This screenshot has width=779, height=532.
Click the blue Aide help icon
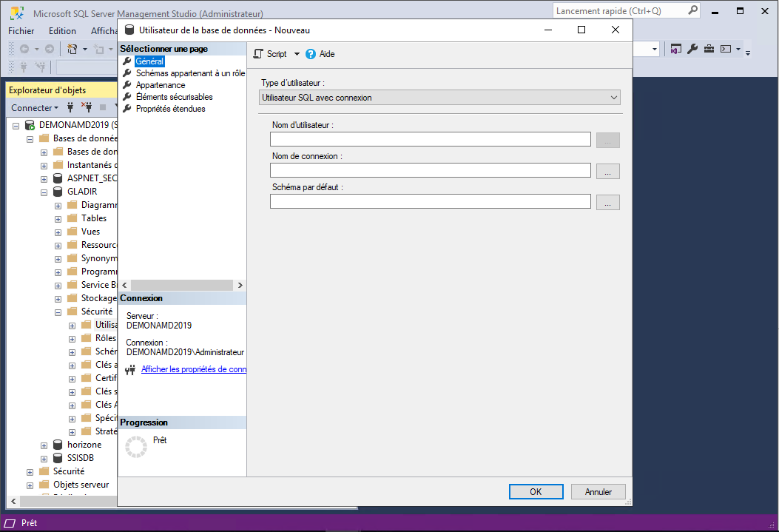coord(311,54)
